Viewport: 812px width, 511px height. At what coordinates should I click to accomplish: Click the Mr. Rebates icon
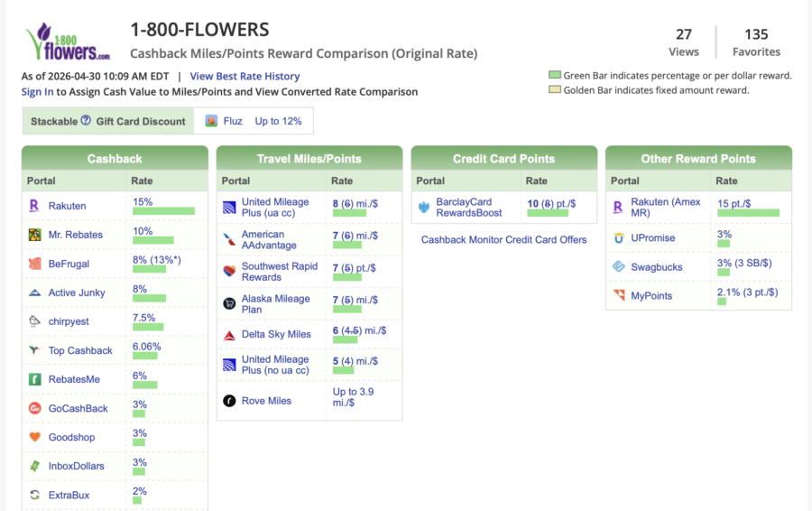coord(34,235)
